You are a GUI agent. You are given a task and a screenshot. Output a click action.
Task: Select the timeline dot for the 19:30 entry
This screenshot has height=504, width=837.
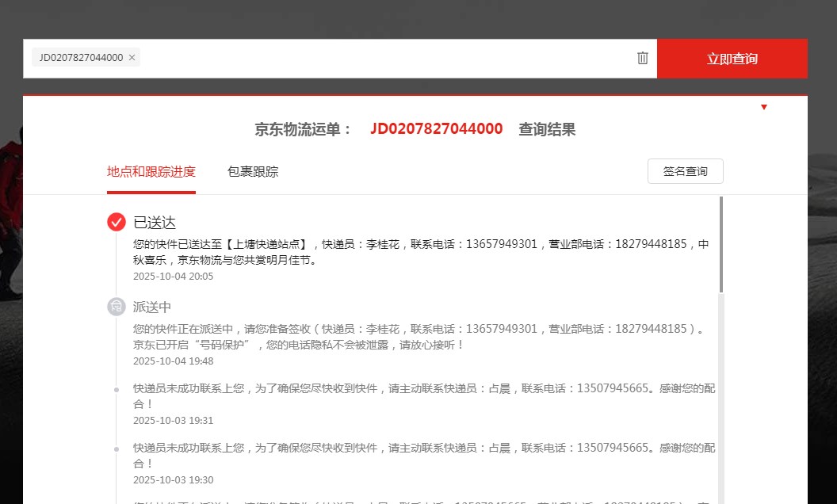[117, 449]
